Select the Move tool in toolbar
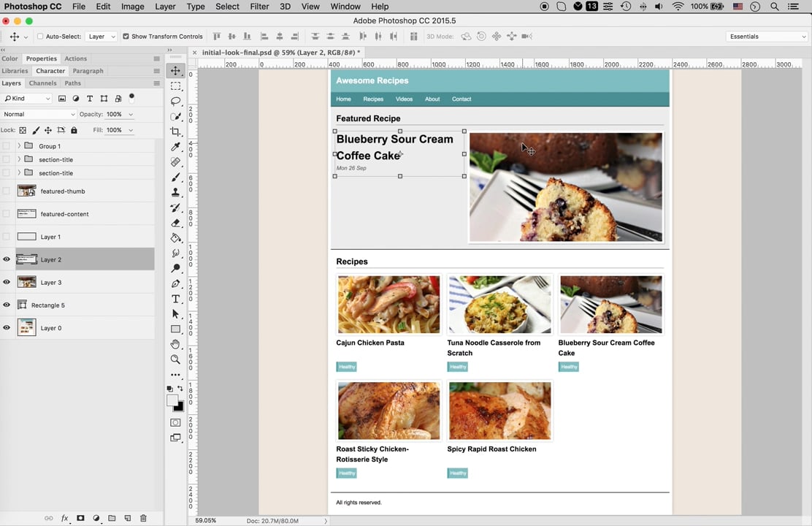Screen dimensions: 812x526 click(x=175, y=70)
